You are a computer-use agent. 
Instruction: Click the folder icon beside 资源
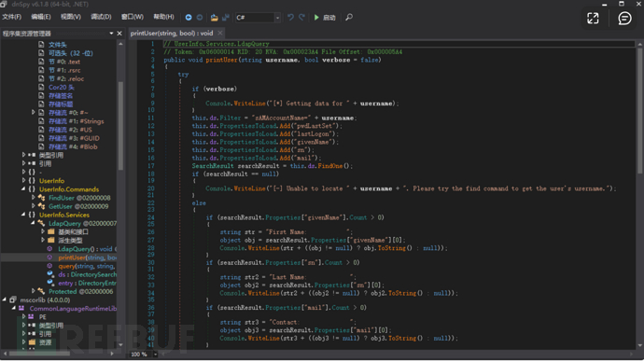click(32, 342)
